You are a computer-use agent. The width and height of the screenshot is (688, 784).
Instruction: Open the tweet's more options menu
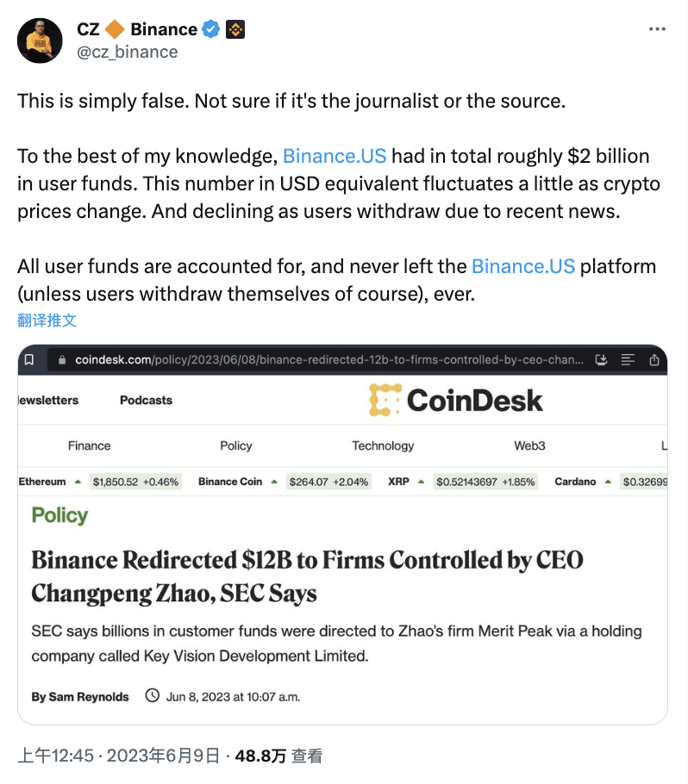(657, 28)
